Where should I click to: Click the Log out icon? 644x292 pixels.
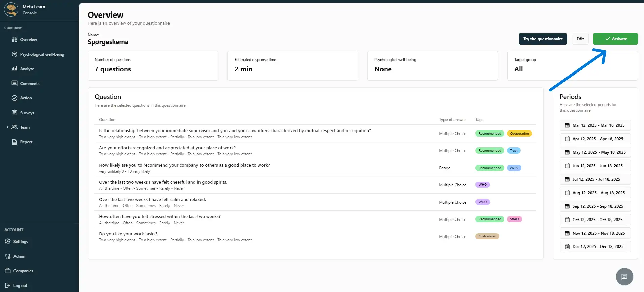click(x=8, y=286)
